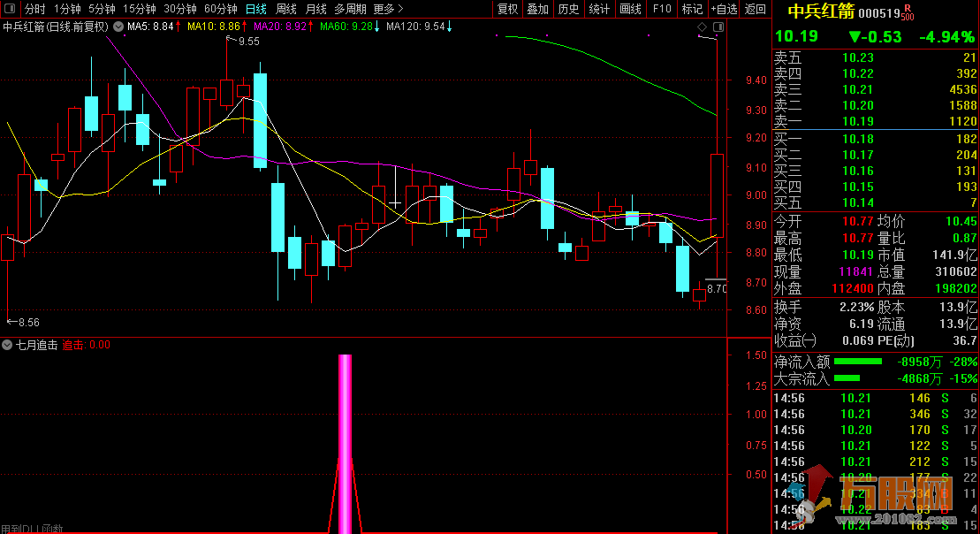Click the 9.55 high price marker
Screen dimensions: 980x534
248,42
